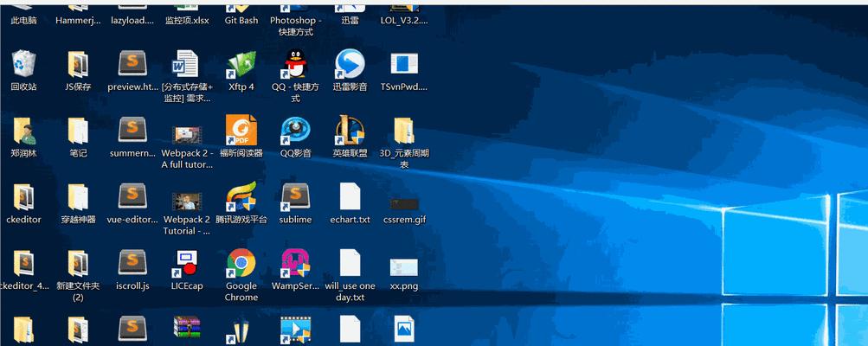Launch the LICEcap shortcut
This screenshot has width=868, height=346.
pos(186,264)
